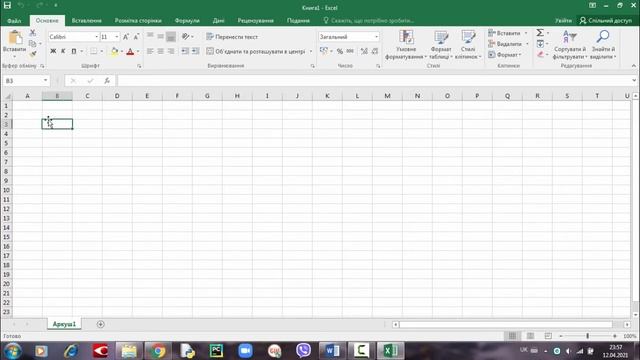Align cell text to the left
640x360 pixels.
150,51
